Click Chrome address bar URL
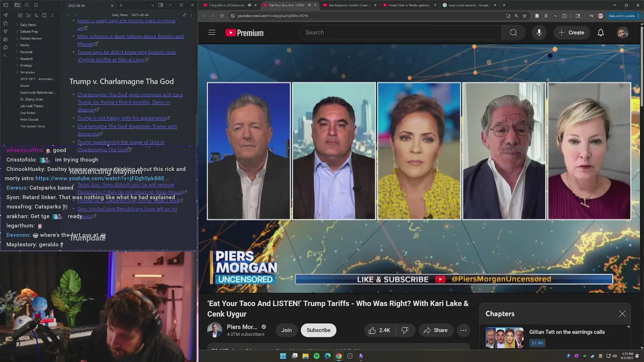The image size is (644, 362). [273, 16]
